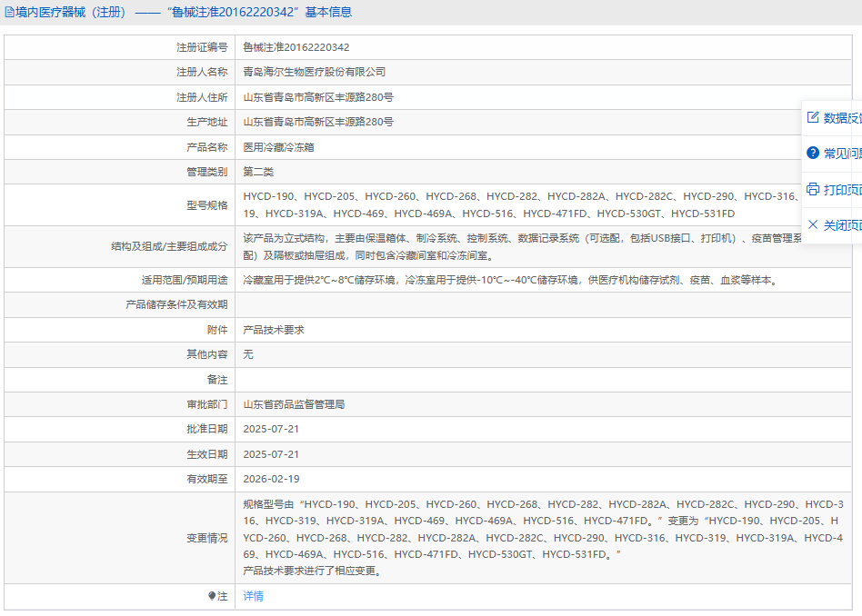Click the header title 境内医疗器械（注册）

pos(73,13)
